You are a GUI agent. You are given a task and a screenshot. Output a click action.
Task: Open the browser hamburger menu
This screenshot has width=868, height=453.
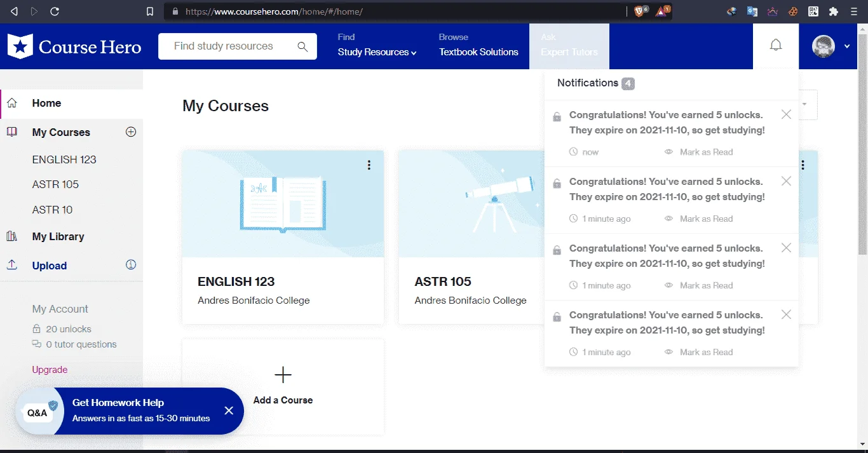(x=853, y=11)
